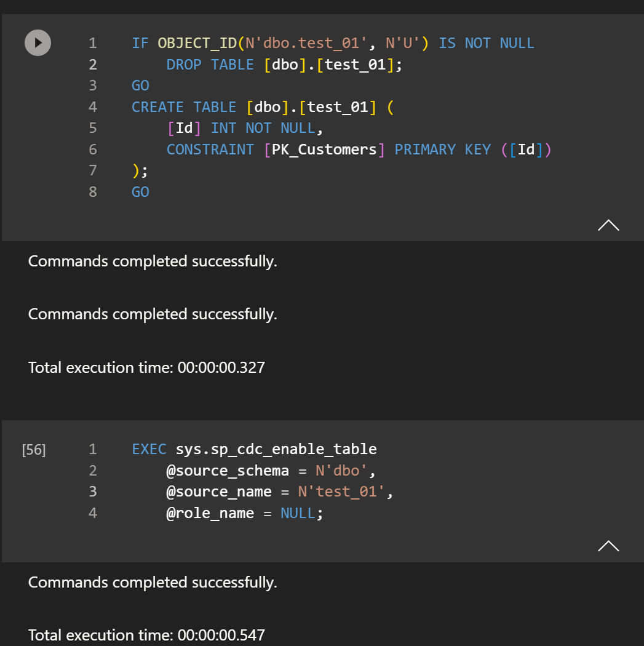
Task: Click the EXEC sys.sp_cdc_enable_table line
Action: [255, 449]
